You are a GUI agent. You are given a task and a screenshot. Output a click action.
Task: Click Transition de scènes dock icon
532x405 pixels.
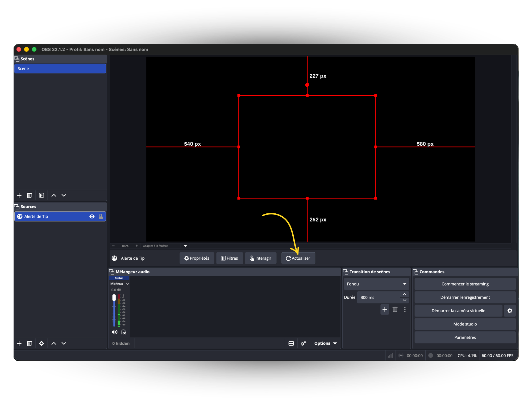point(346,272)
